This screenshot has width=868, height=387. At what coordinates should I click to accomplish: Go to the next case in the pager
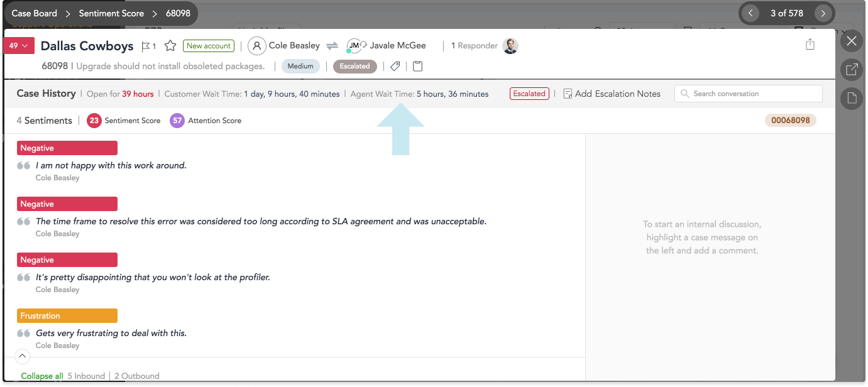pos(823,13)
